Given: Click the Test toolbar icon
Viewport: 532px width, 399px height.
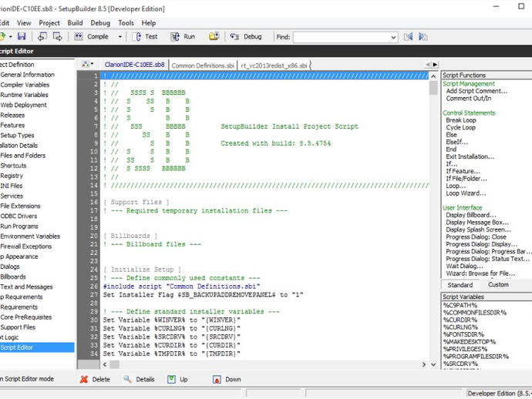Looking at the screenshot, I should tap(136, 37).
